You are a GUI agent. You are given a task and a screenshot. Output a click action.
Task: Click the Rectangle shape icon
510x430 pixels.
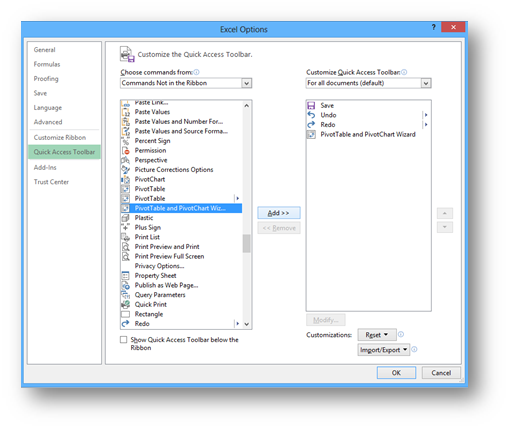point(126,314)
